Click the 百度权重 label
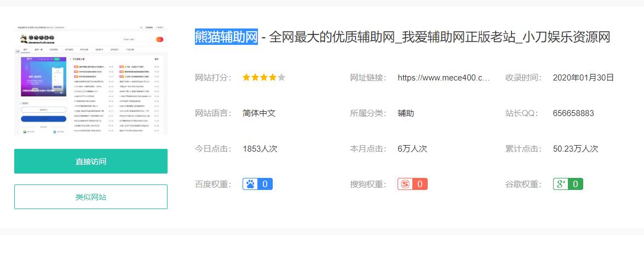 coord(213,184)
